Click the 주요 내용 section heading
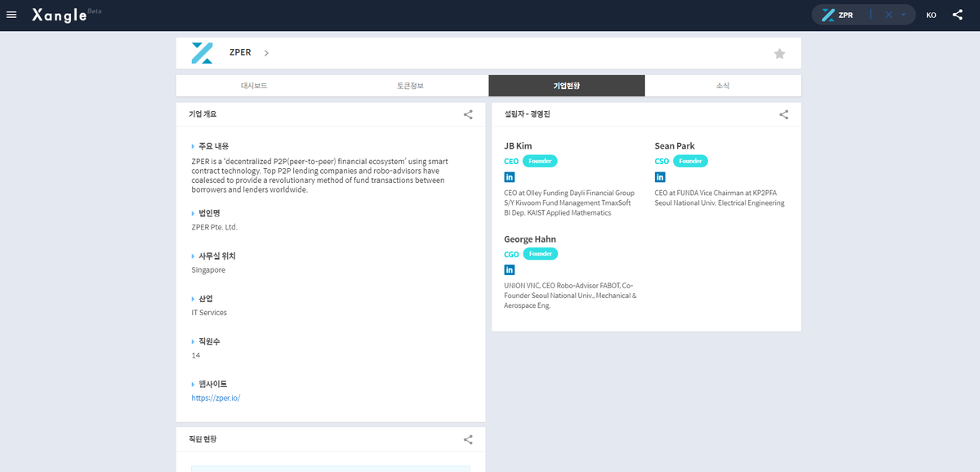This screenshot has height=472, width=980. tap(213, 146)
